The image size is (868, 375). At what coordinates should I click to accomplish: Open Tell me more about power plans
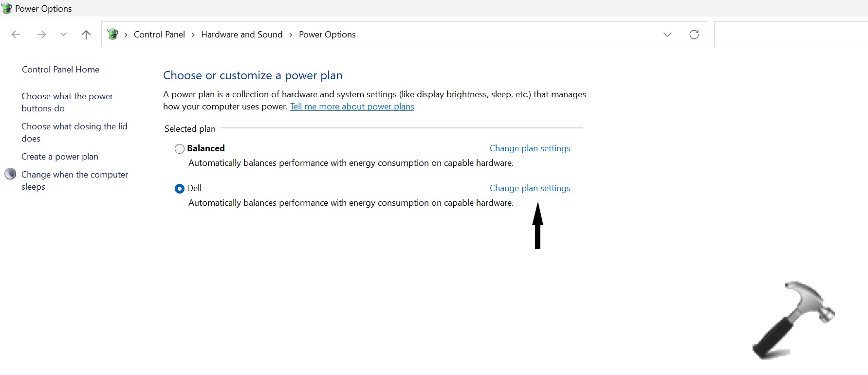352,107
